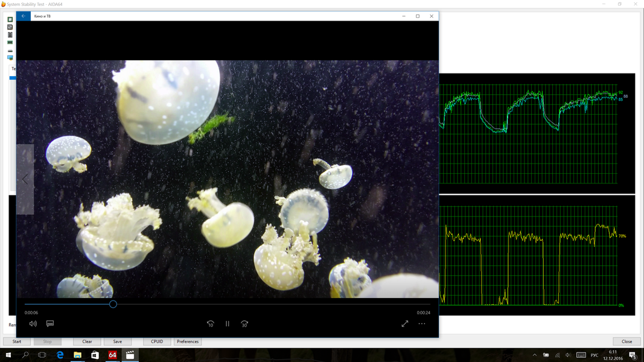644x362 pixels.
Task: Open Microsoft Edge from the taskbar
Action: pyautogui.click(x=60, y=355)
